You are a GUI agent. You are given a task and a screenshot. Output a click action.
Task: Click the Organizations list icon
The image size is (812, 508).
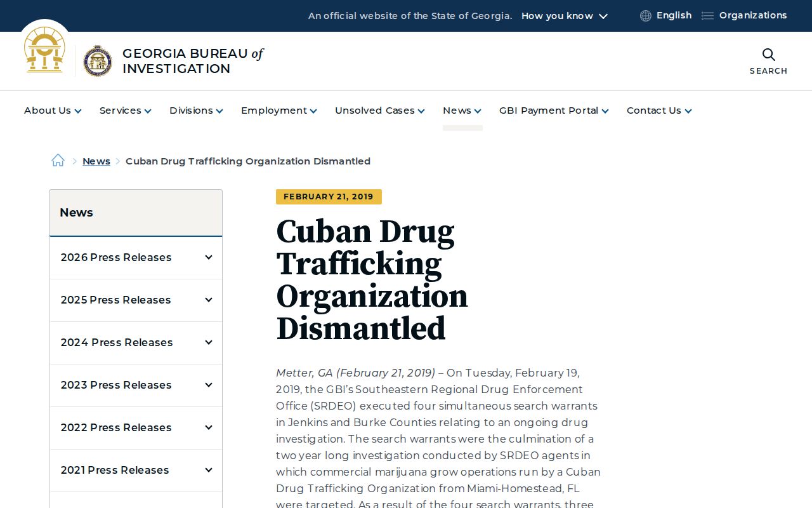pos(707,16)
